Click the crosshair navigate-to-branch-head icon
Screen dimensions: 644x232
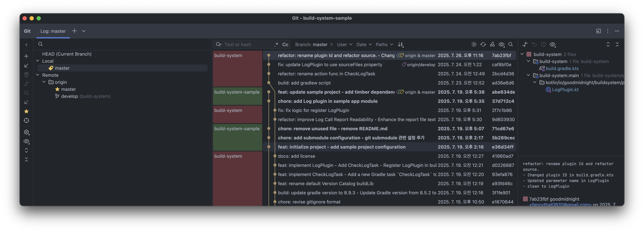point(26,121)
